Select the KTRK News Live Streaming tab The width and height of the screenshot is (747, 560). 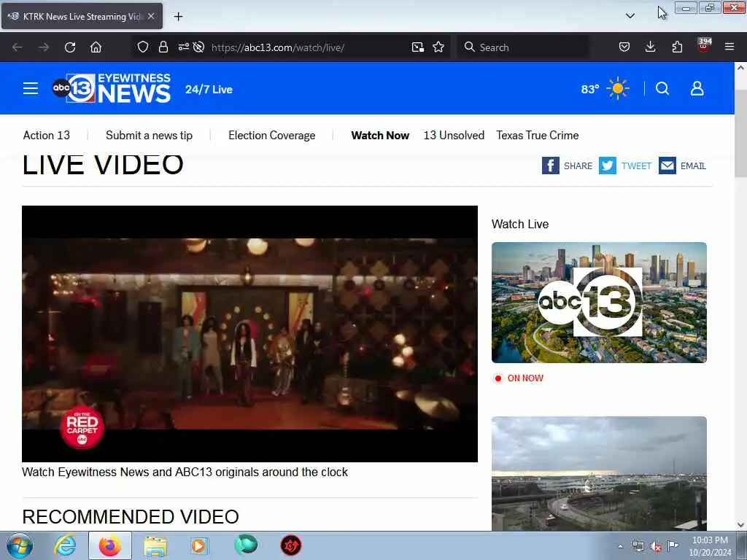82,16
